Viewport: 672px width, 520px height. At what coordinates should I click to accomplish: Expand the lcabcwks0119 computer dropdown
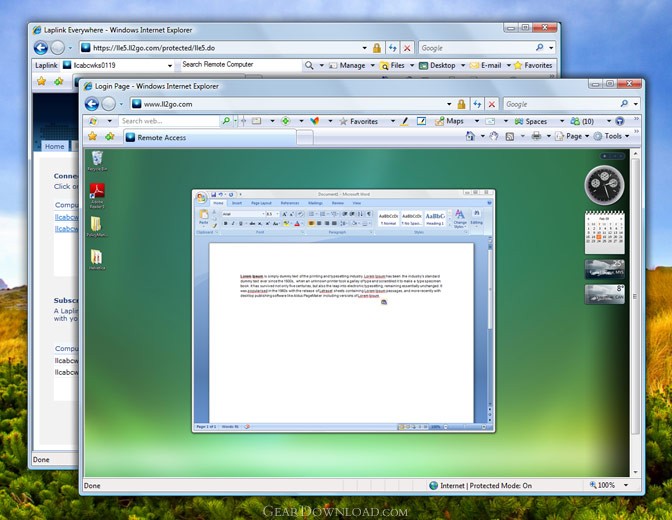[x=170, y=66]
